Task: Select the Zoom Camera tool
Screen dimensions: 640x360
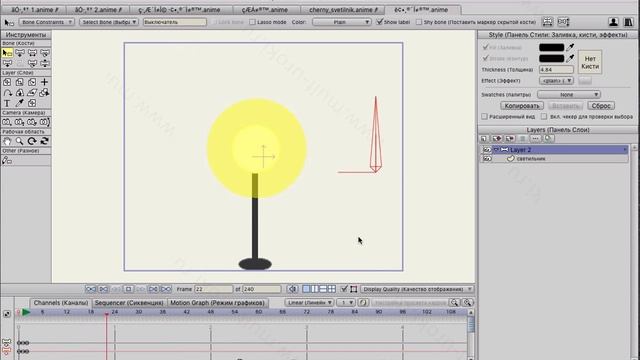Action: pyautogui.click(x=20, y=122)
